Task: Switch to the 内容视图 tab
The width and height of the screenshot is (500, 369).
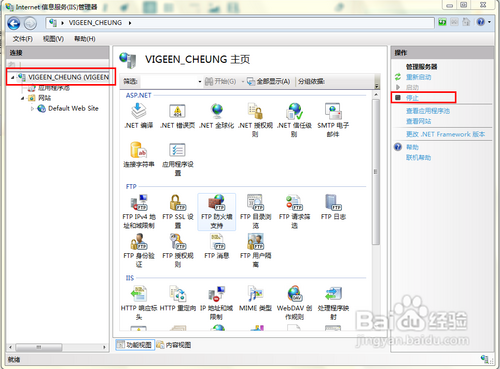Action: click(x=174, y=345)
